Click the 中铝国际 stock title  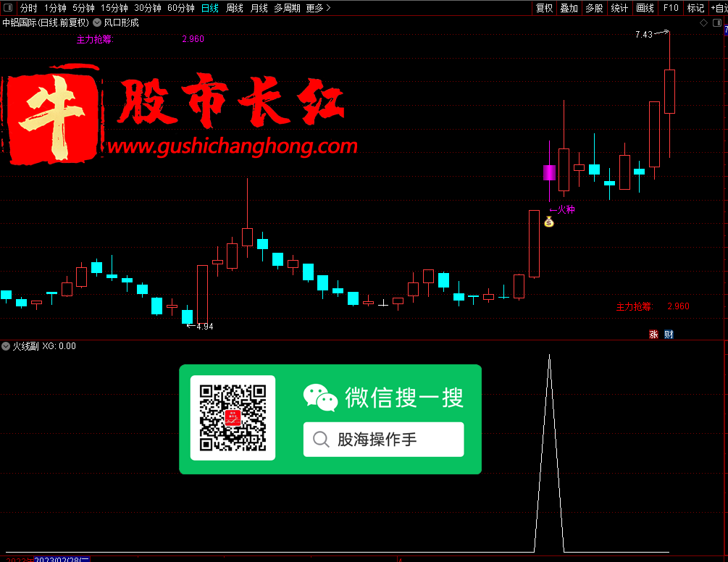[45, 22]
